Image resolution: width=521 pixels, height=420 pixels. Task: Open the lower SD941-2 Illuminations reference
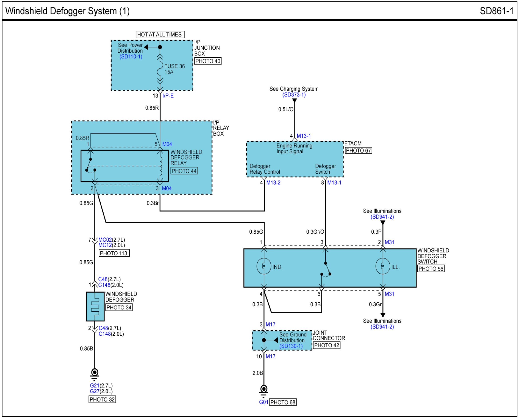tap(382, 327)
